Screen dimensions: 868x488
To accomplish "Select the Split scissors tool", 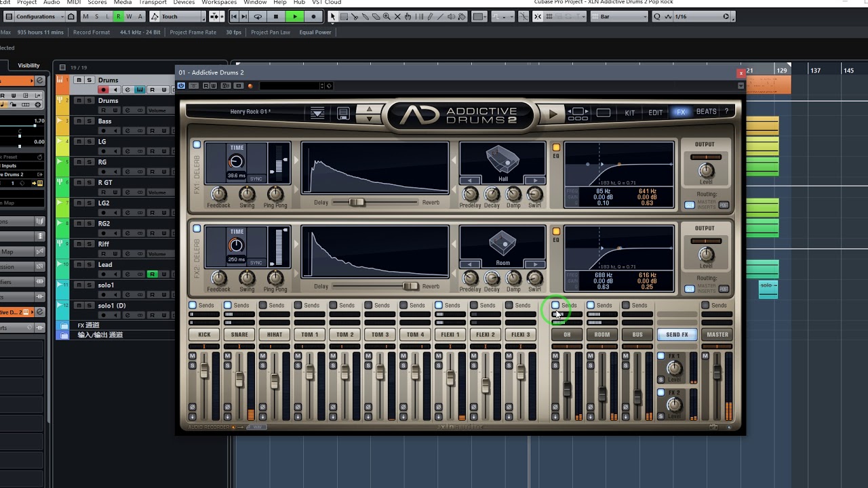I will [355, 16].
